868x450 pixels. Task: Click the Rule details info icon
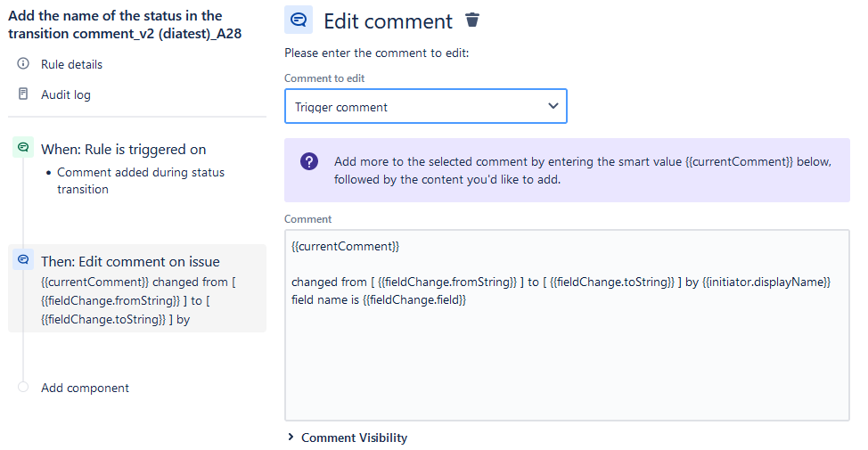23,64
